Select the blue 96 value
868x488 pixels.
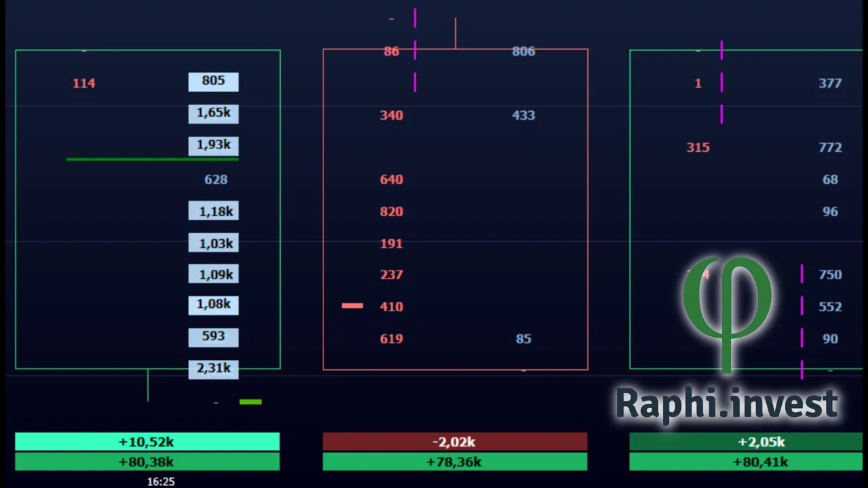[830, 211]
